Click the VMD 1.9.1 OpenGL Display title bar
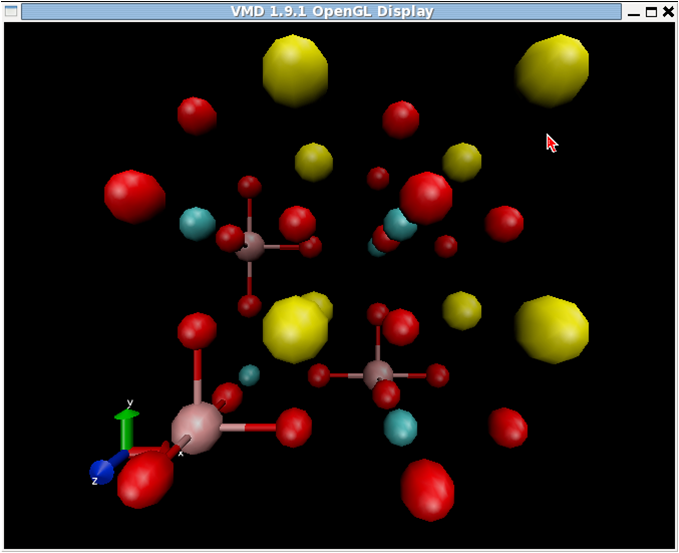 pos(321,11)
